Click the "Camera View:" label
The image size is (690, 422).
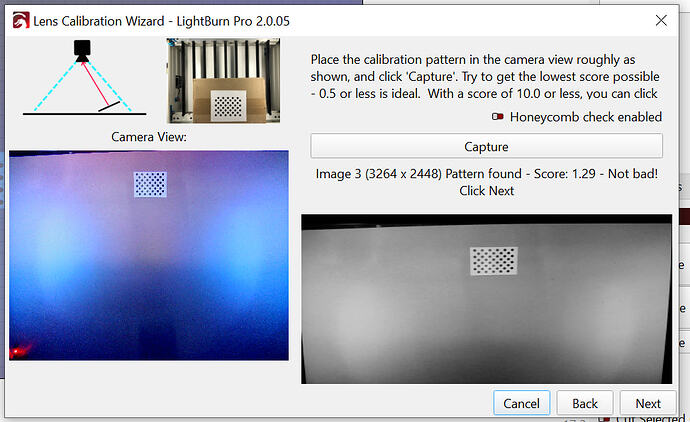coord(149,137)
